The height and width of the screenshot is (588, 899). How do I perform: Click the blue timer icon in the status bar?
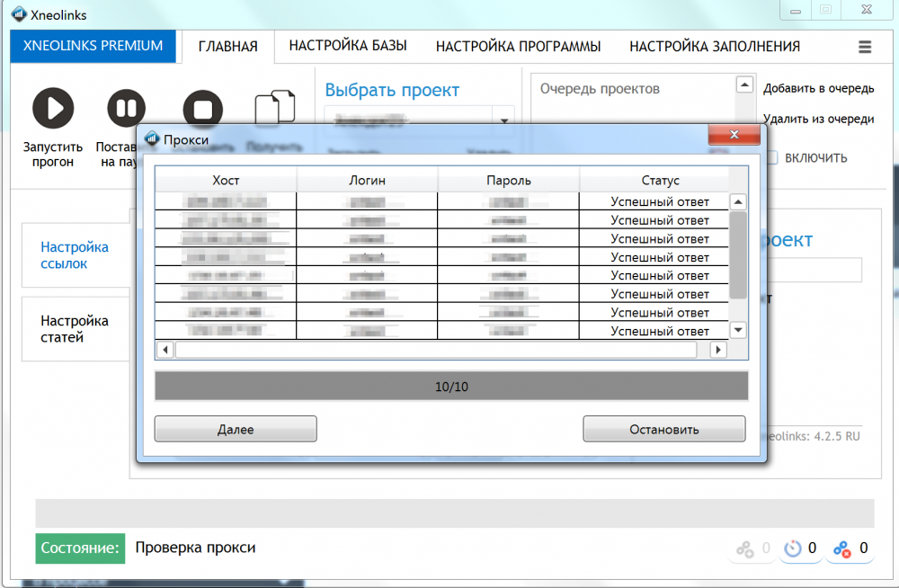(792, 549)
